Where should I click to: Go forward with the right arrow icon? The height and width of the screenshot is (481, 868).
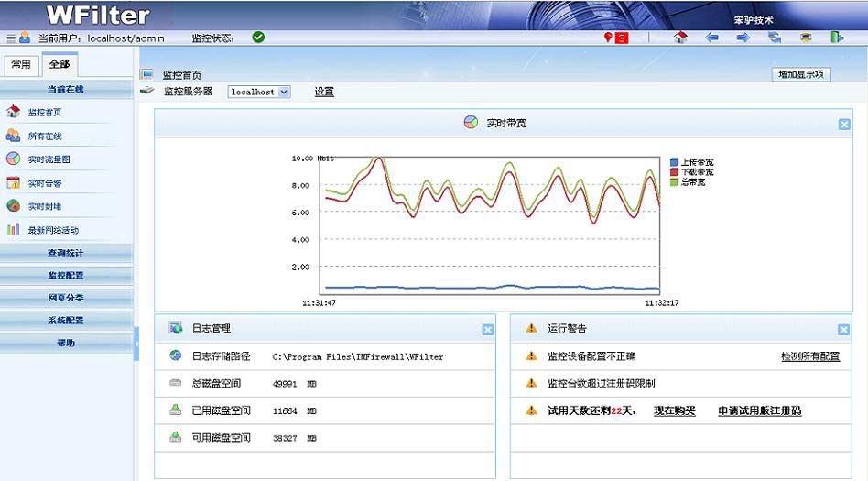(743, 38)
